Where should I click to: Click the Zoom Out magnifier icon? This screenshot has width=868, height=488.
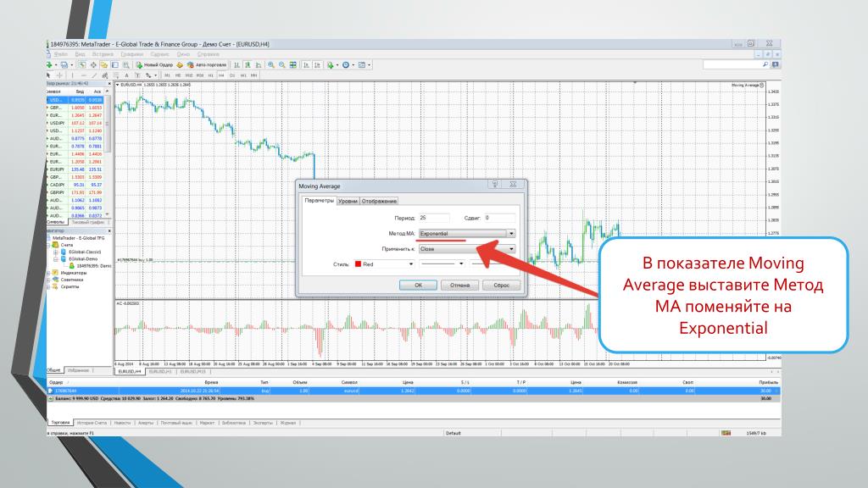pyautogui.click(x=281, y=64)
